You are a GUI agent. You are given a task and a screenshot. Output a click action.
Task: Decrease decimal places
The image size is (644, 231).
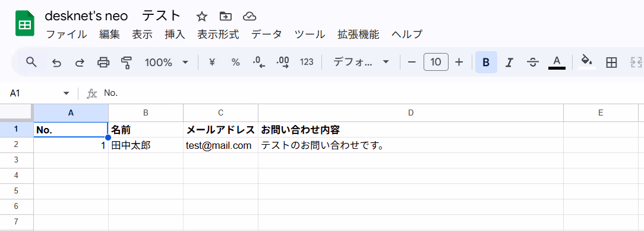(259, 62)
